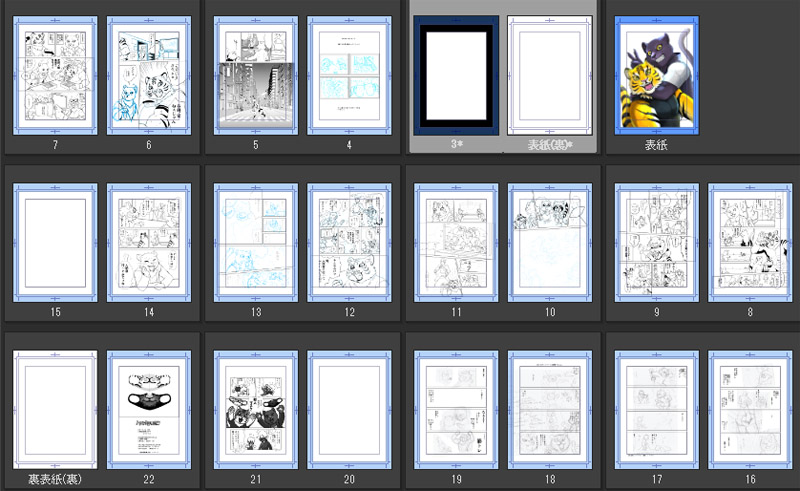This screenshot has width=800, height=491.
Task: Select page 5 with city background
Action: click(256, 76)
